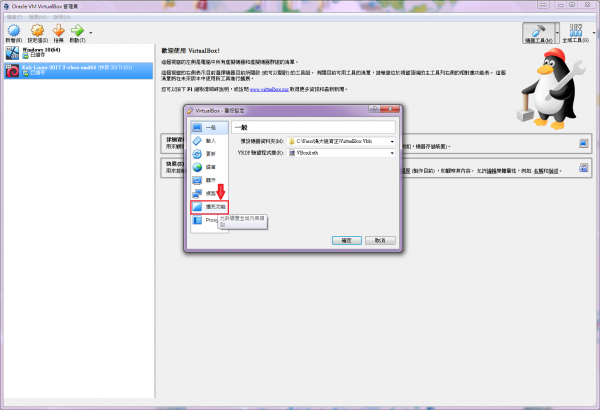Expand the default machine folder dropdown
Screen dimensions: 600x410
(x=391, y=141)
